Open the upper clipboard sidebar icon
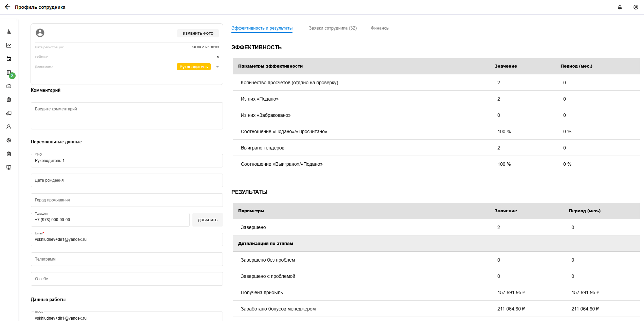The width and height of the screenshot is (644, 321). (x=9, y=100)
